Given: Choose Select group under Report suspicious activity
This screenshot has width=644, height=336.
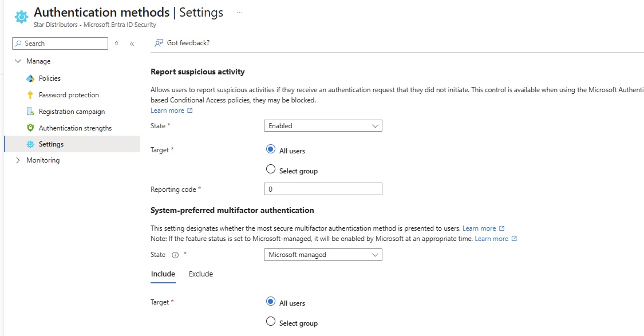Looking at the screenshot, I should (271, 169).
